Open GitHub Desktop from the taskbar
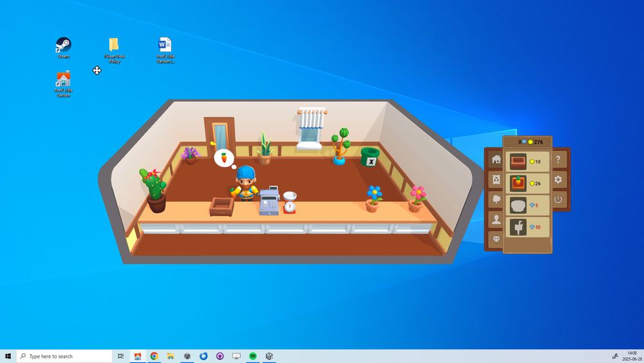The width and height of the screenshot is (644, 363). [x=220, y=356]
